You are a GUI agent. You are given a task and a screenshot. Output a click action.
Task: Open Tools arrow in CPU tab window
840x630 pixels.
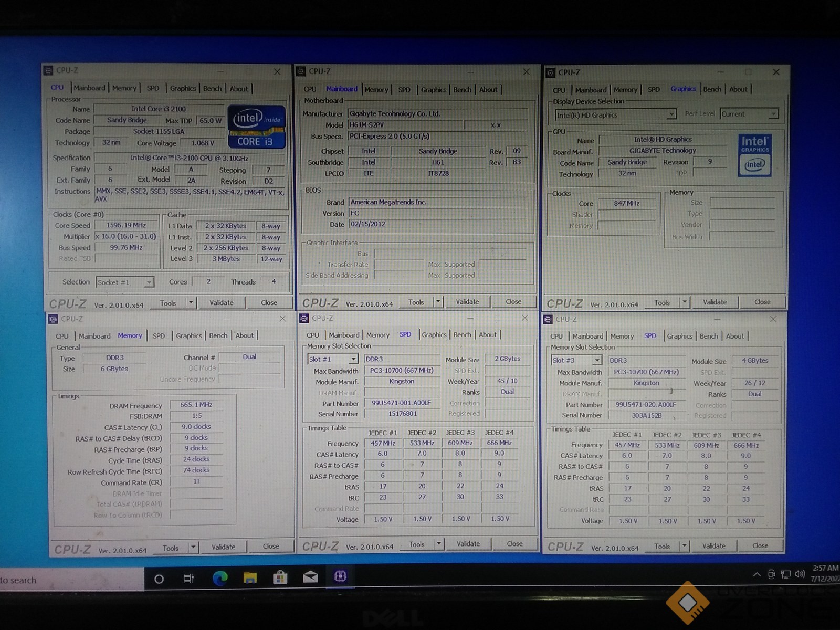(191, 303)
